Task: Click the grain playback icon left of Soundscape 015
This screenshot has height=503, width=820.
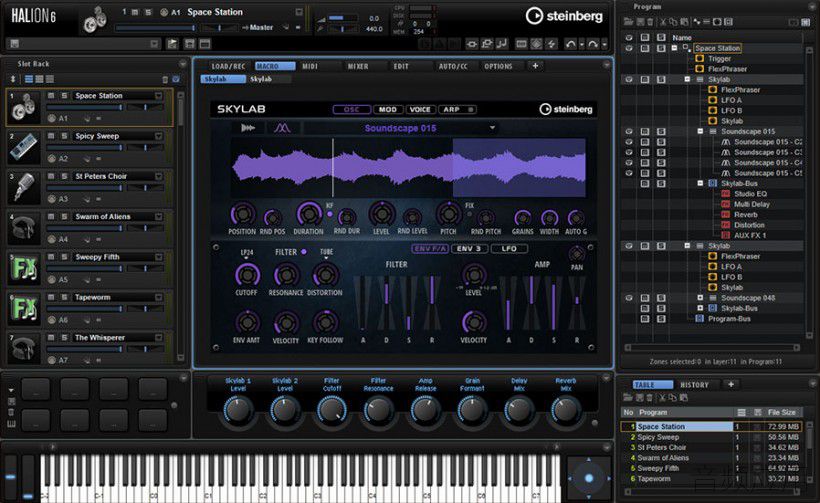Action: click(x=248, y=128)
